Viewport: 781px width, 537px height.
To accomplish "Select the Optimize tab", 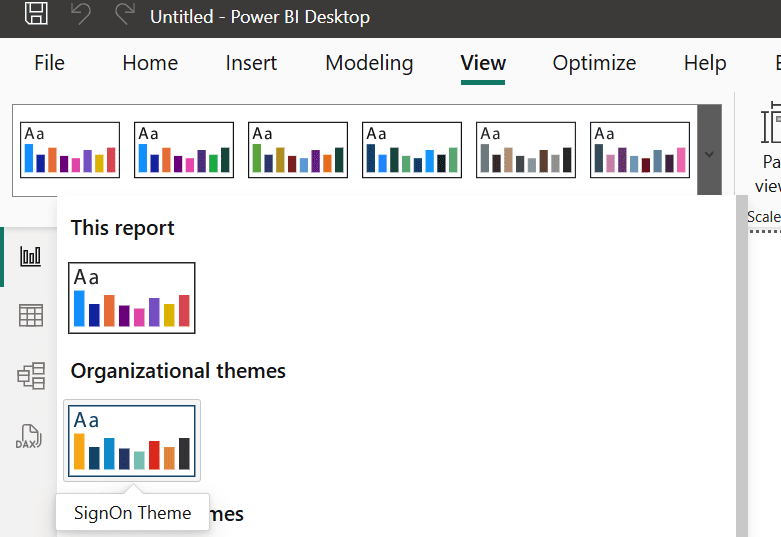I will [x=594, y=63].
